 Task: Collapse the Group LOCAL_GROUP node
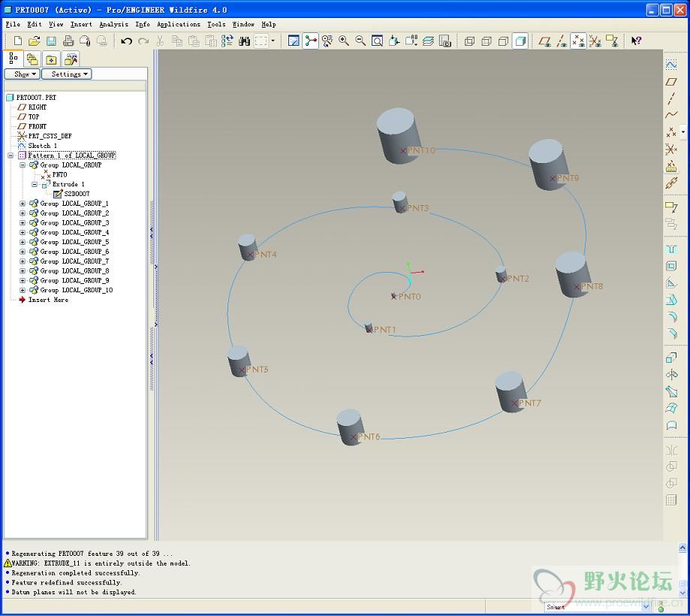[23, 165]
